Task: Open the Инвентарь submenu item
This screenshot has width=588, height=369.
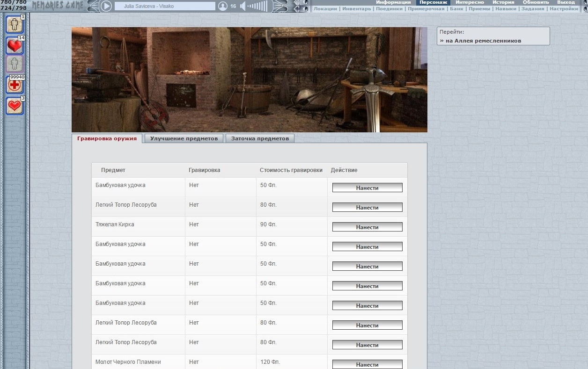Action: [356, 9]
